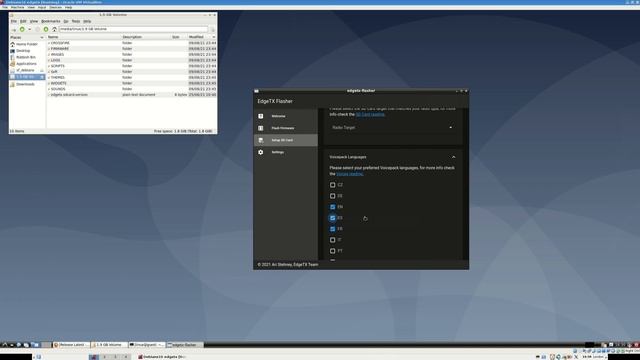
Task: Toggle the DE voicepack checkbox
Action: (x=333, y=196)
